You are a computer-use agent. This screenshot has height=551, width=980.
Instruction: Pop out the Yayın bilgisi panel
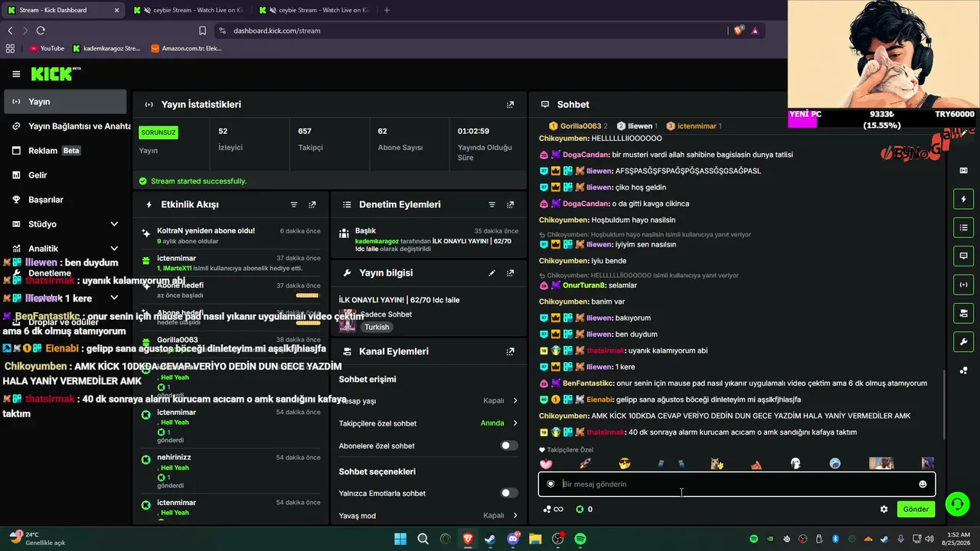click(510, 273)
